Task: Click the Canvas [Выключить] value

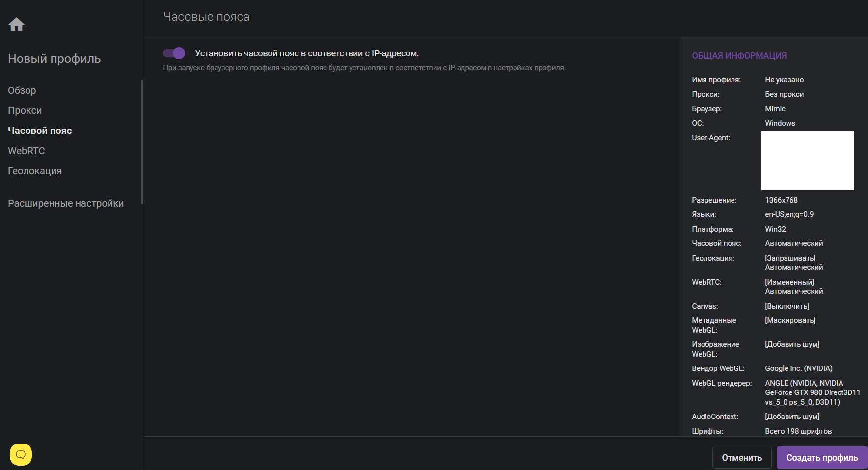Action: coord(787,306)
